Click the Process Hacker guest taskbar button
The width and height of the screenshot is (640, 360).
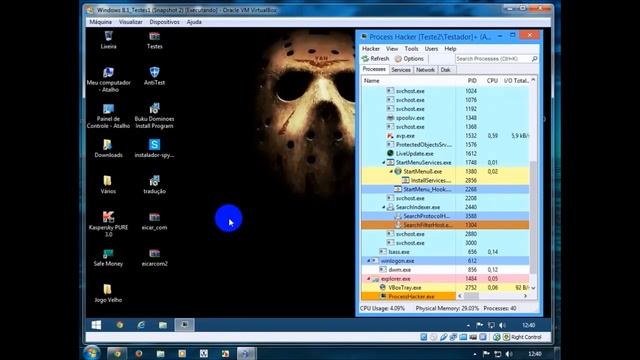tap(184, 325)
